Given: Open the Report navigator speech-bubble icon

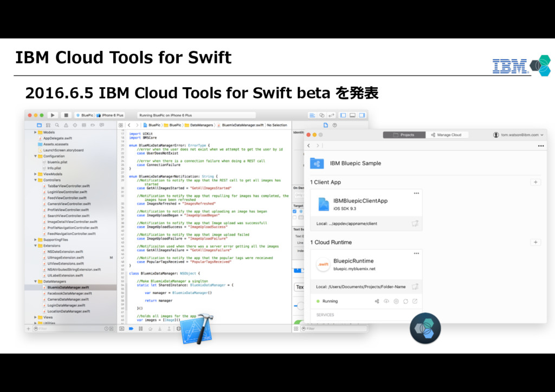Looking at the screenshot, I should tap(102, 125).
